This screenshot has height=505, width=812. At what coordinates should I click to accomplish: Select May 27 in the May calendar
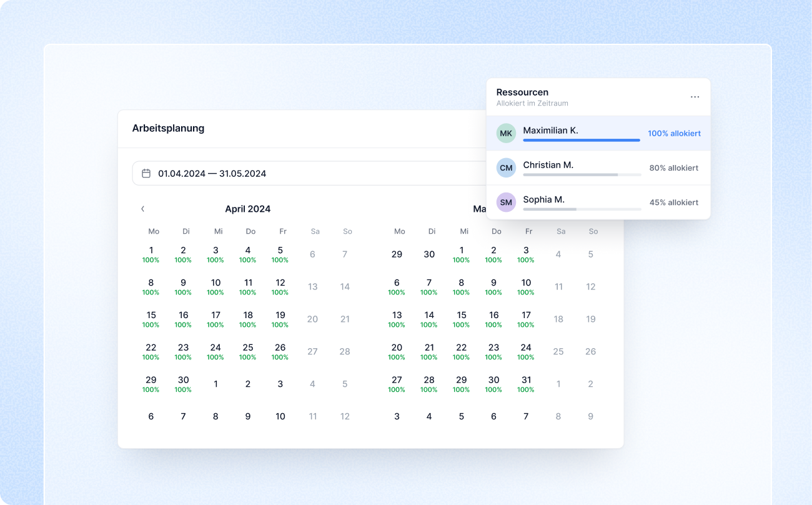(x=397, y=384)
